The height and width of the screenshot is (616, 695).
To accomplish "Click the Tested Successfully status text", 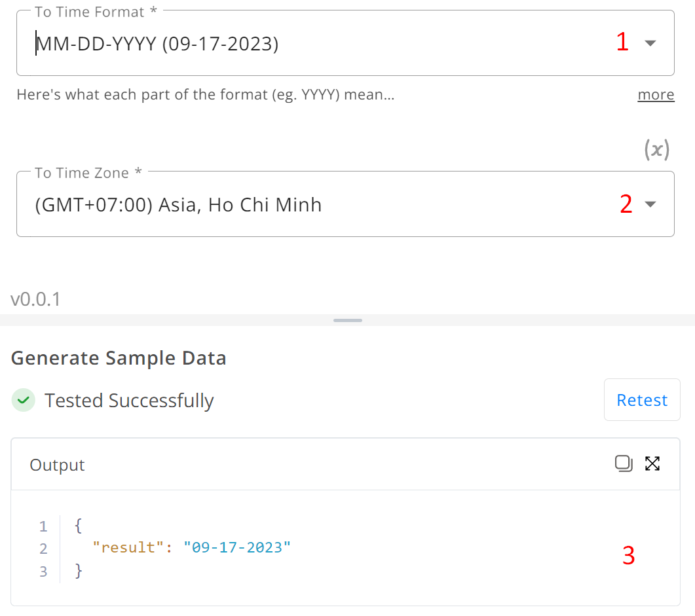I will [x=129, y=401].
